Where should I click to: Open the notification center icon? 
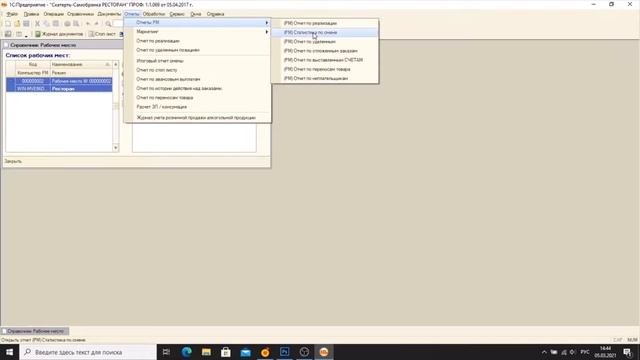coord(628,352)
